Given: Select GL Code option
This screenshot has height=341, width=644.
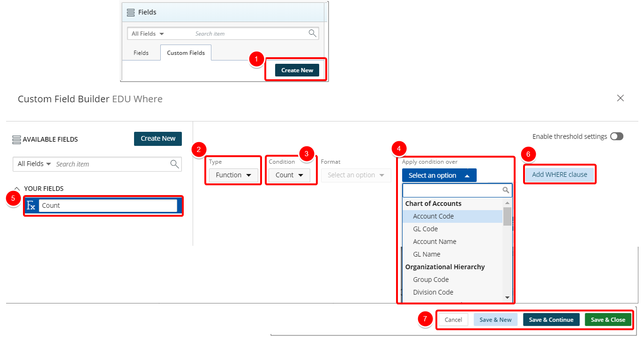Looking at the screenshot, I should (x=453, y=229).
